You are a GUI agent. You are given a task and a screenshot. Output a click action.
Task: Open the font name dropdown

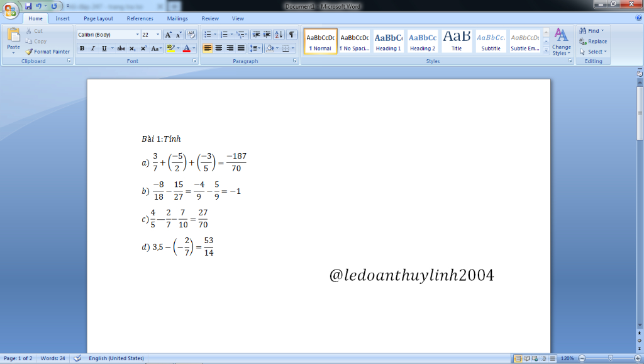pos(137,35)
